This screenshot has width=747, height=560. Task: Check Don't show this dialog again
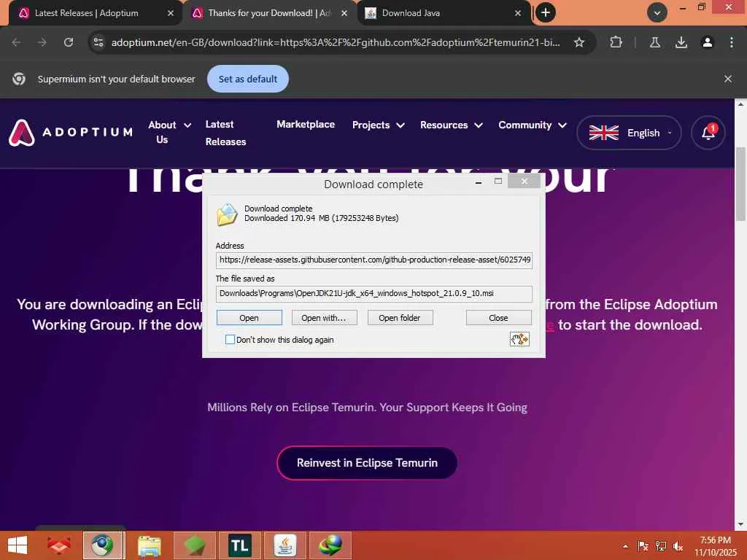click(230, 340)
